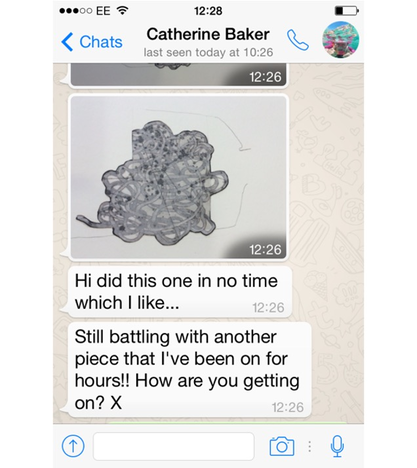417x468 pixels.
Task: Tap the voice call phone icon
Action: pos(298,40)
